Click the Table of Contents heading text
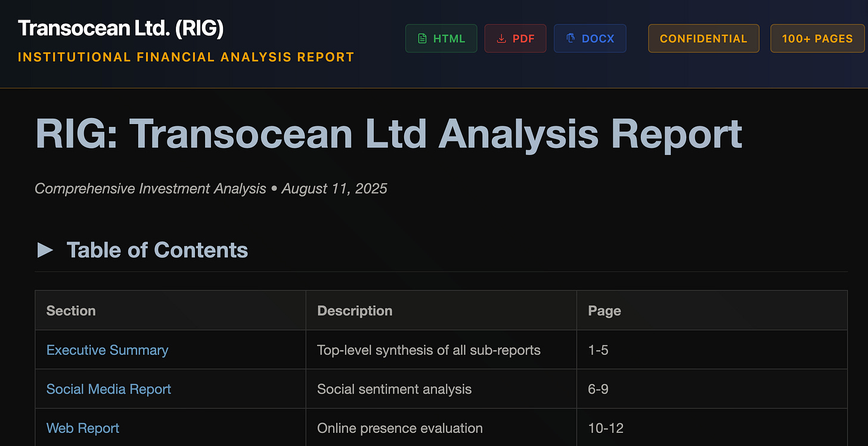Screen dimensions: 868x446 [x=157, y=250]
